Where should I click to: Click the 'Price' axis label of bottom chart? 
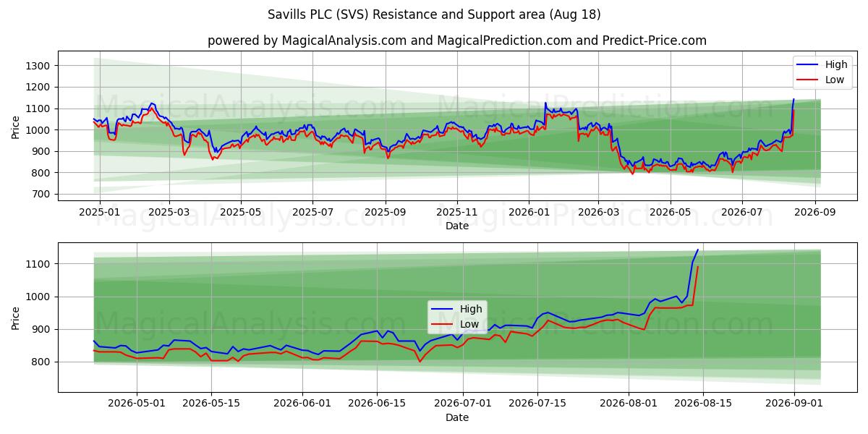17,318
